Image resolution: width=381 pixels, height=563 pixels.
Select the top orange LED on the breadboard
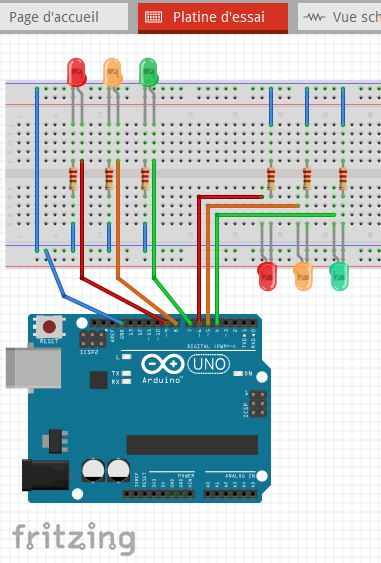tap(112, 73)
